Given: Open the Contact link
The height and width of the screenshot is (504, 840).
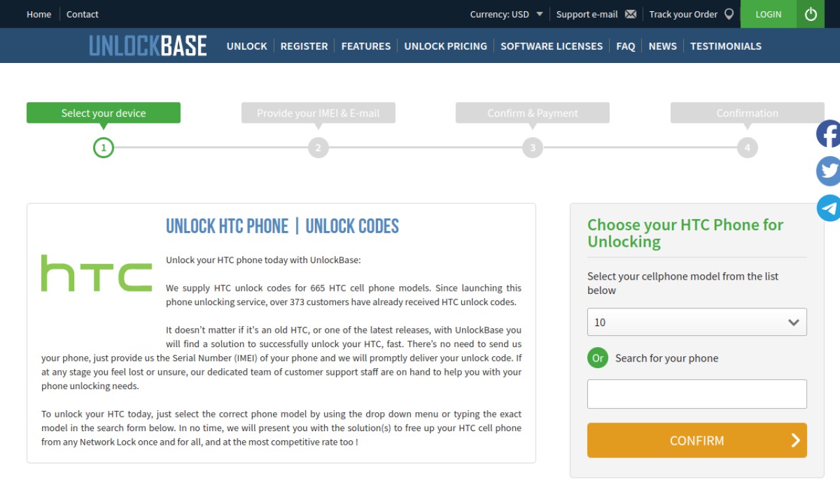Looking at the screenshot, I should pos(82,14).
